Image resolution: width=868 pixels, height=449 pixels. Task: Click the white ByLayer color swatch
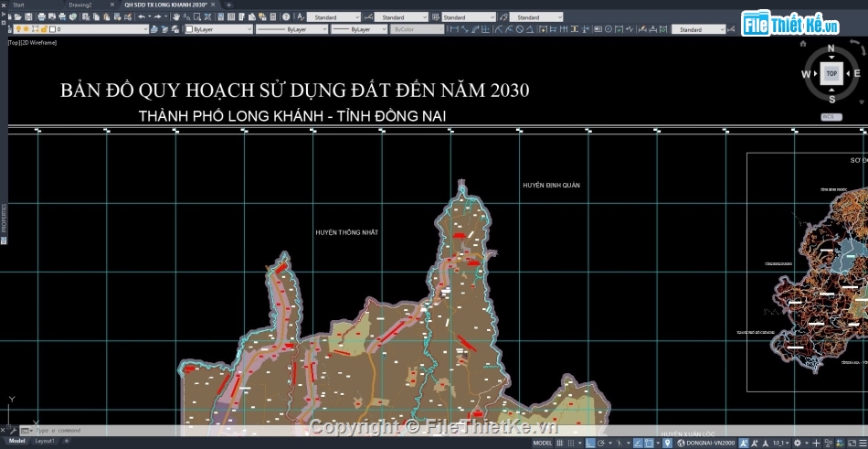tap(189, 29)
